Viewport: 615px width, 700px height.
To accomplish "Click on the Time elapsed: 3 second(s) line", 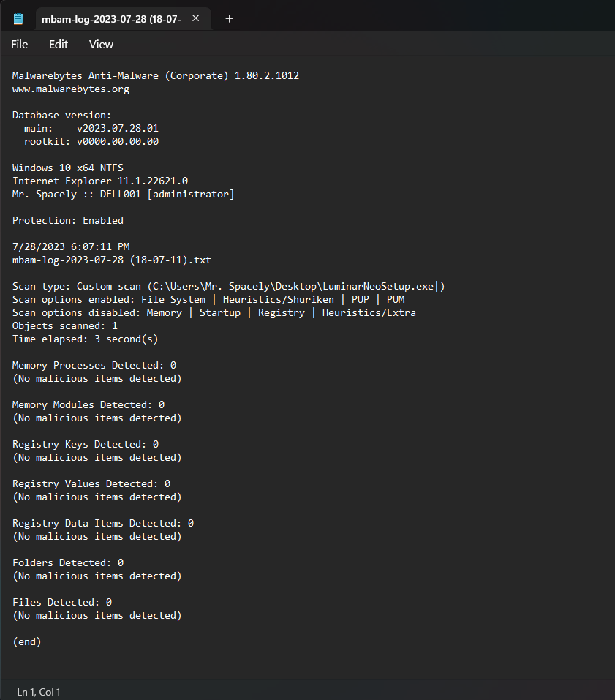I will click(86, 339).
